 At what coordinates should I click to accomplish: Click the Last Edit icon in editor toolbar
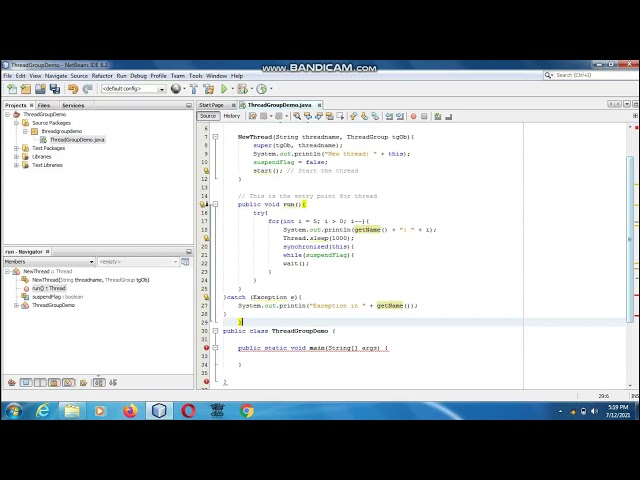(253, 116)
